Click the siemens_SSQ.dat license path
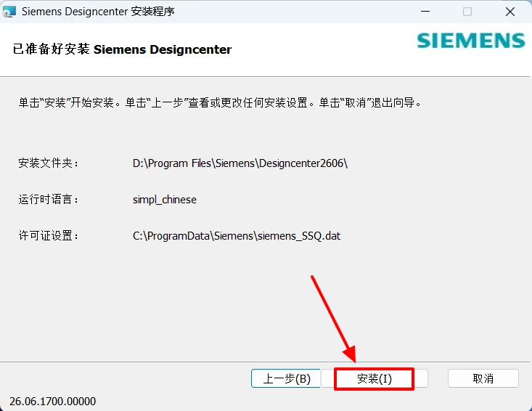This screenshot has height=411, width=532. tap(237, 236)
